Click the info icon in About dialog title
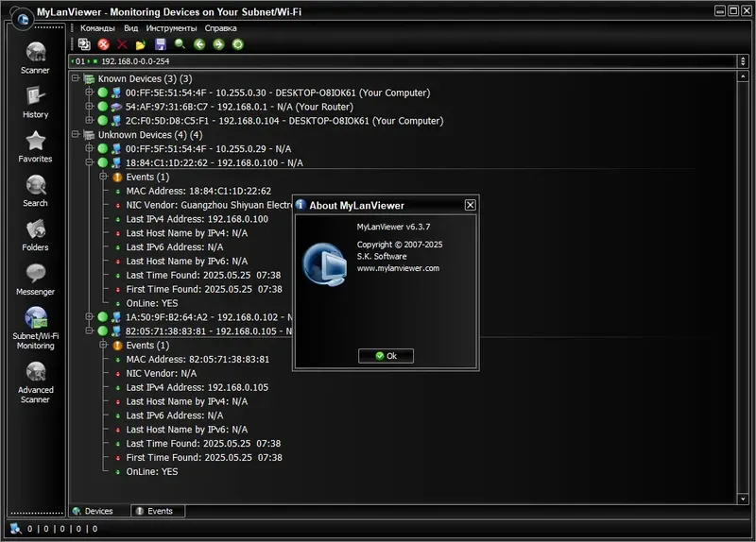 pos(301,205)
